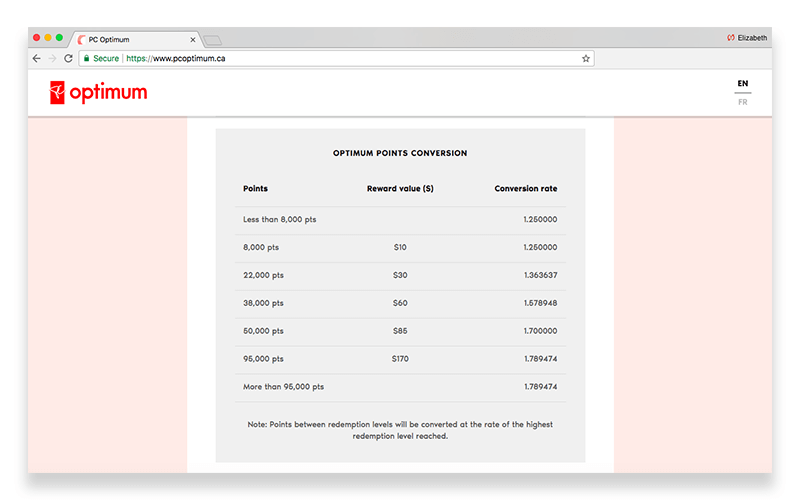Open a new browser tab
Image resolution: width=800 pixels, height=500 pixels.
[x=213, y=39]
